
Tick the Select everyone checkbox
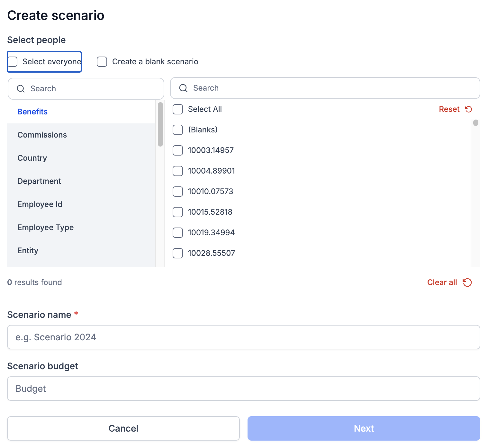coord(12,62)
